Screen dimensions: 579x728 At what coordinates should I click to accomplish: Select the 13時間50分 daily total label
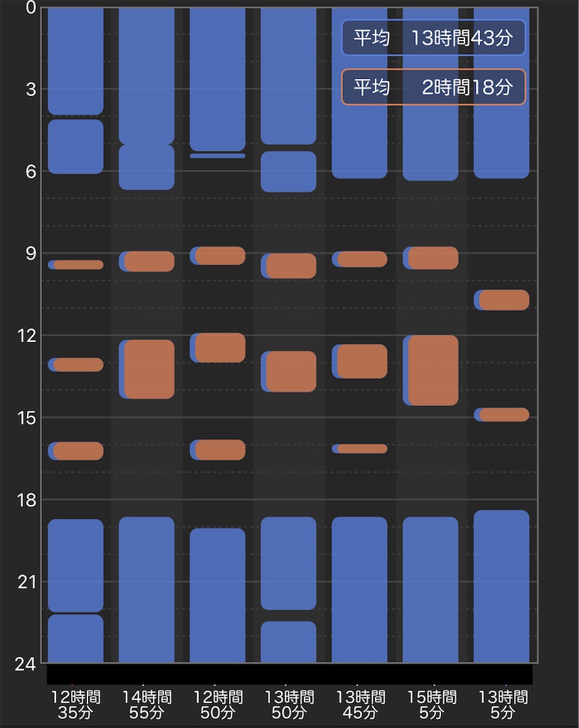(289, 704)
